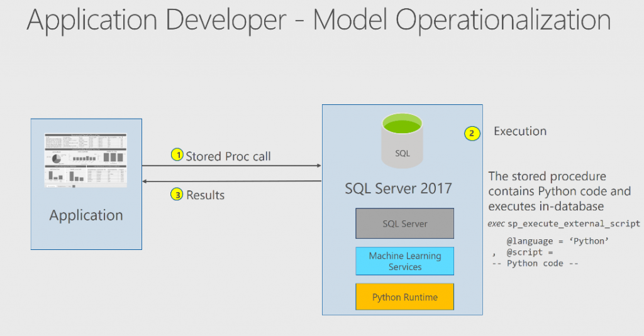Click the slide title "Application Developer - Model Operationalization"
Screen dimensions: 644x336
319,20
